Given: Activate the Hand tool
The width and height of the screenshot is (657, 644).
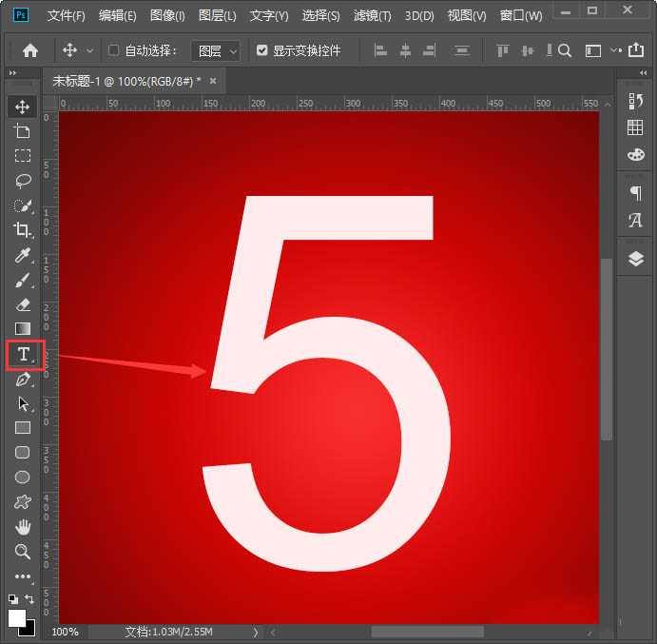Looking at the screenshot, I should click(x=23, y=526).
